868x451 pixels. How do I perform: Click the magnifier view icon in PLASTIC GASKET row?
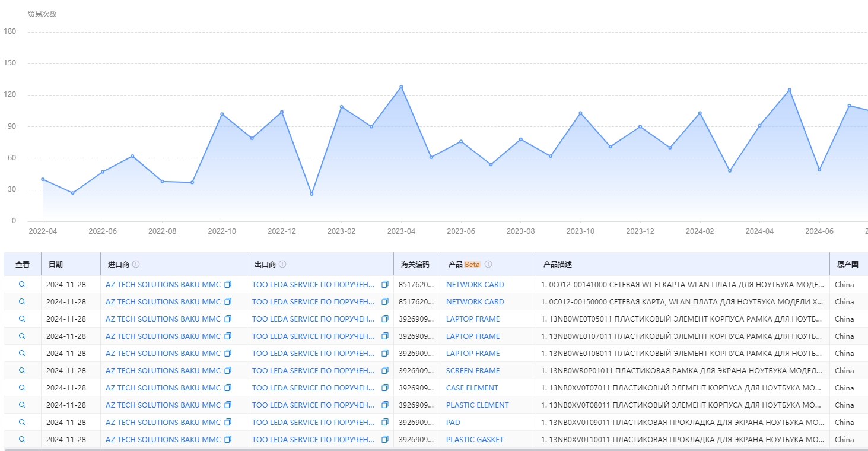coord(22,439)
